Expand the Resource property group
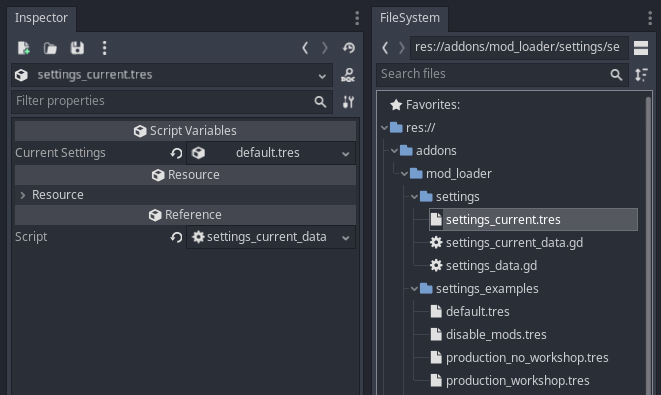 point(23,195)
